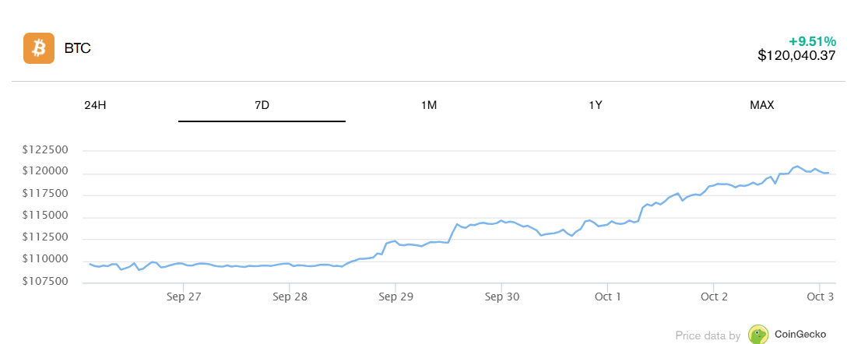Click the Sep 27 date label
This screenshot has height=344, width=868.
click(183, 297)
